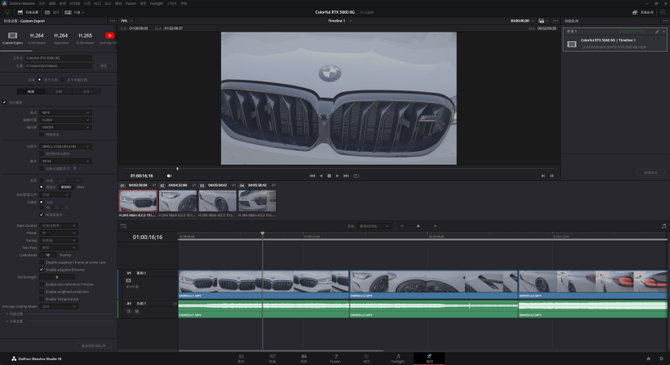Adjust the timeline zoom slider
Screen dimensions: 670x365
pyautogui.click(x=418, y=226)
